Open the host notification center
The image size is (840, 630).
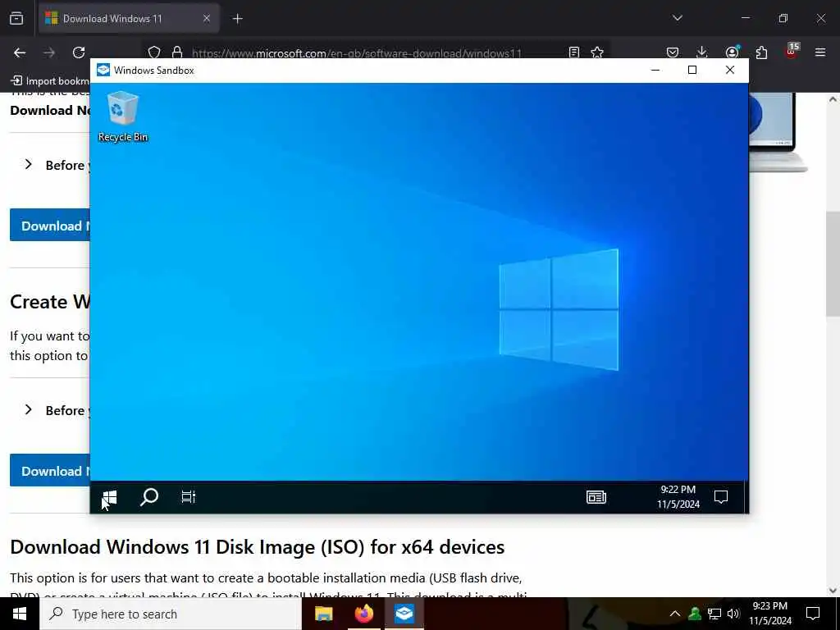(813, 614)
